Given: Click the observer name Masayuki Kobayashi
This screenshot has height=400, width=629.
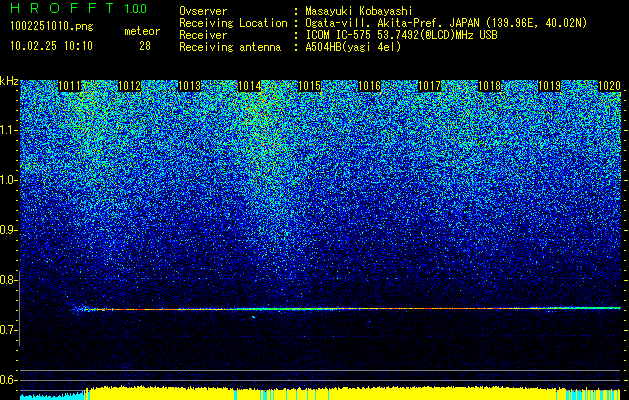Looking at the screenshot, I should click(359, 11).
